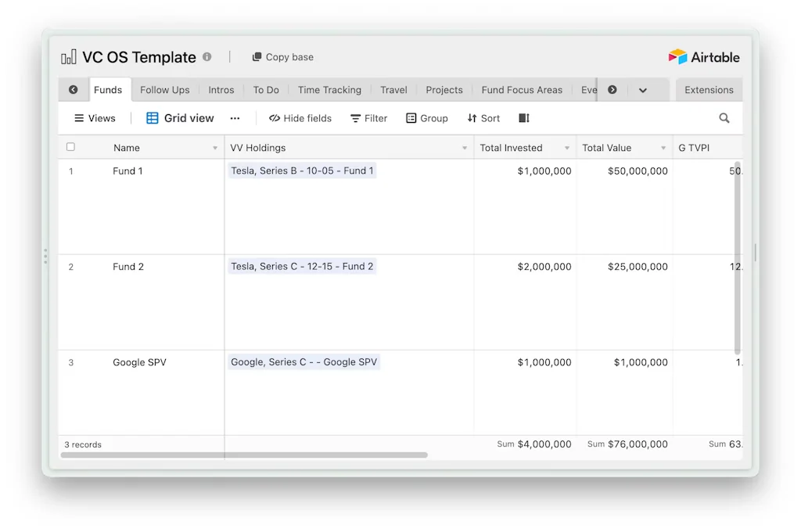Click the Sum $4,000,000 summary cell
Screen dimensions: 801x532
[533, 444]
